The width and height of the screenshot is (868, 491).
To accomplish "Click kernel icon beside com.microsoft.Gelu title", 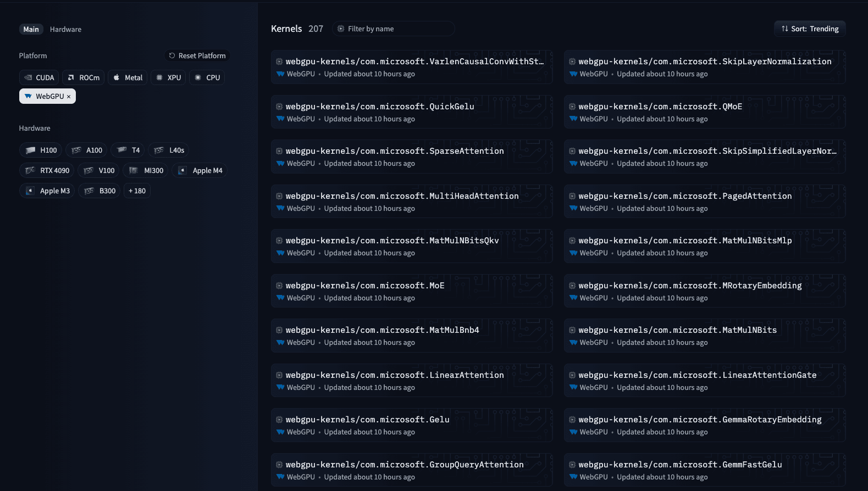I will click(279, 420).
